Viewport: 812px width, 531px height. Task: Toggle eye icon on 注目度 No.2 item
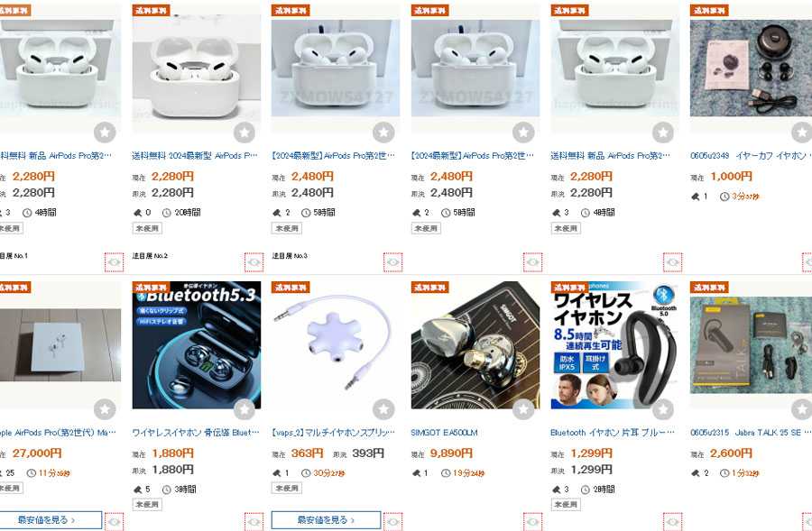254,262
